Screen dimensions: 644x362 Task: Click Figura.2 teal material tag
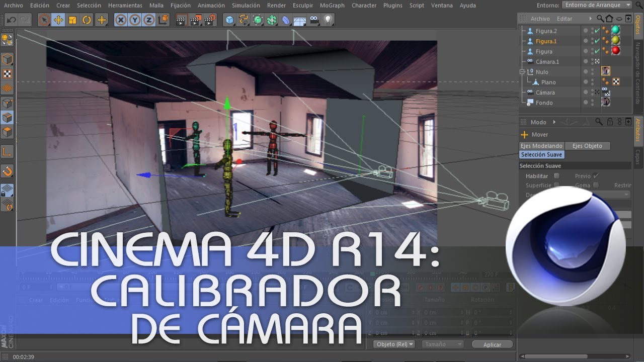click(x=615, y=30)
